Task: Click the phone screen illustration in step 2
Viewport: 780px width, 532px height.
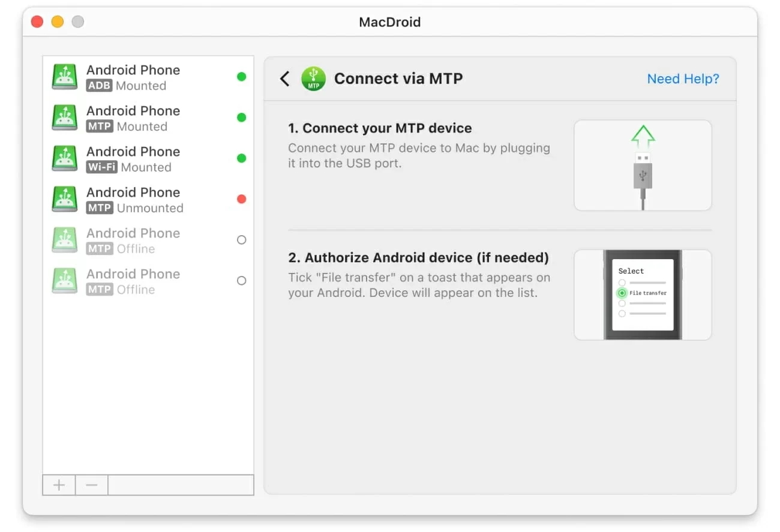Action: point(643,294)
